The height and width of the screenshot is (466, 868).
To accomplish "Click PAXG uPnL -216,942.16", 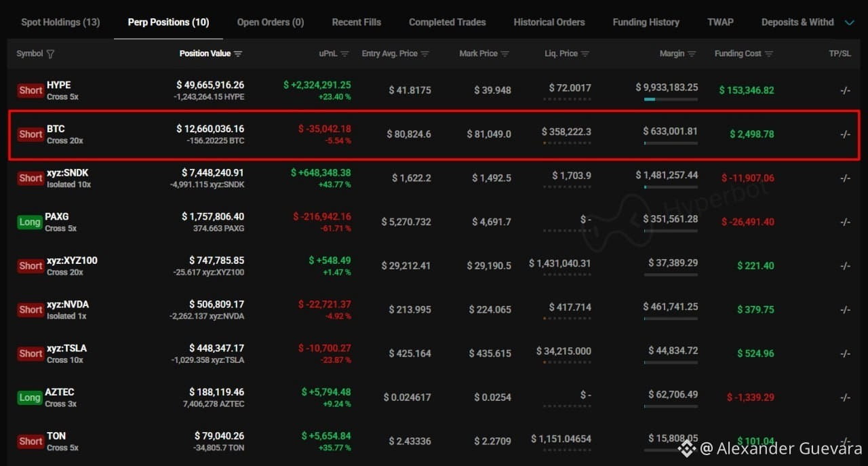I will (322, 216).
